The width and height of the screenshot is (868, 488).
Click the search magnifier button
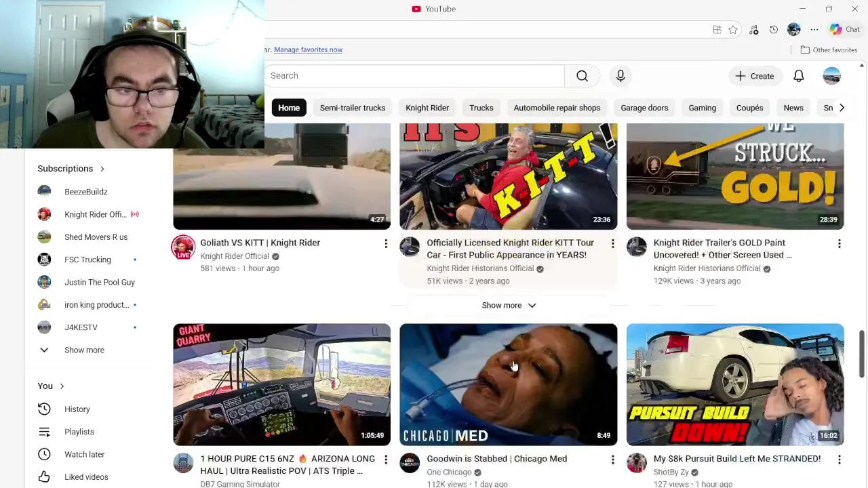click(x=582, y=76)
